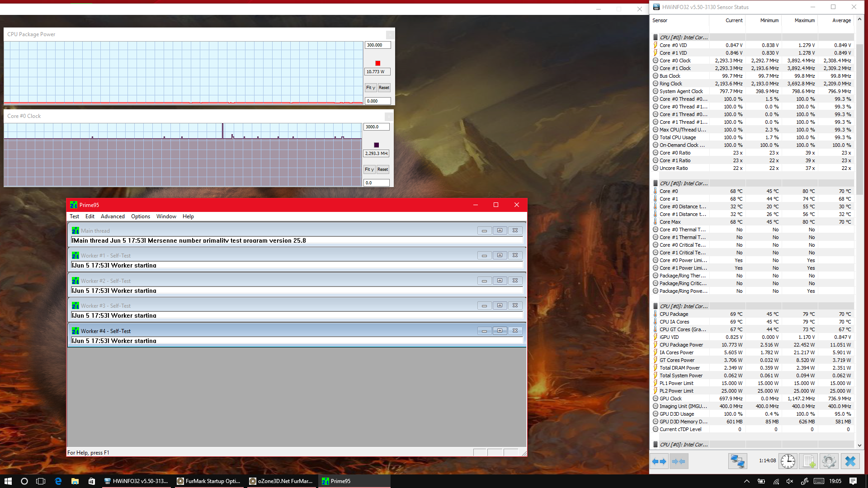
Task: Reset the Core #0 Clock graph
Action: 382,169
